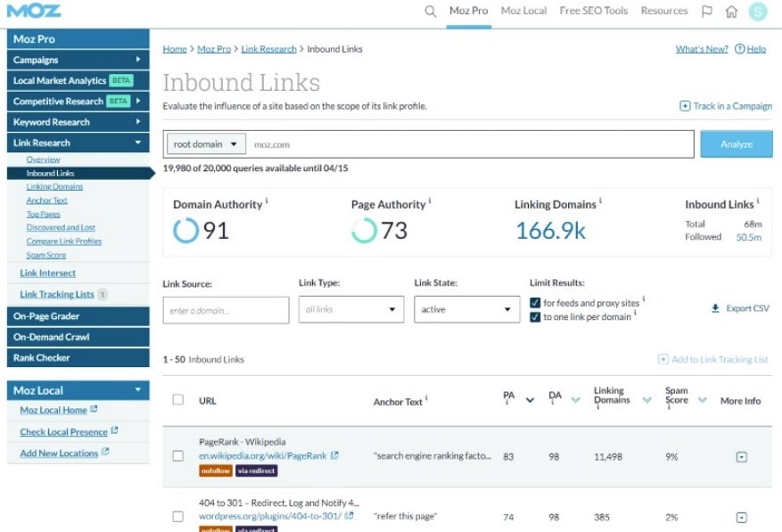The height and width of the screenshot is (532, 782).
Task: Select the Moz Local top navigation tab
Action: pos(523,11)
